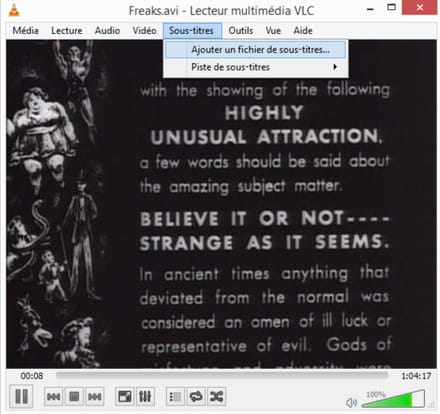Open extended settings equalizer icon

(145, 396)
